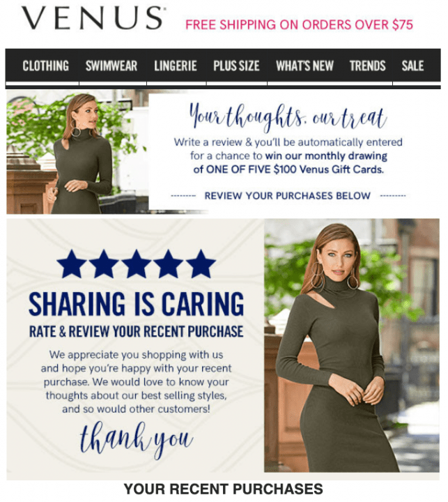Open the Sale navigation item
Screen dimensions: 448x502
click(x=412, y=66)
